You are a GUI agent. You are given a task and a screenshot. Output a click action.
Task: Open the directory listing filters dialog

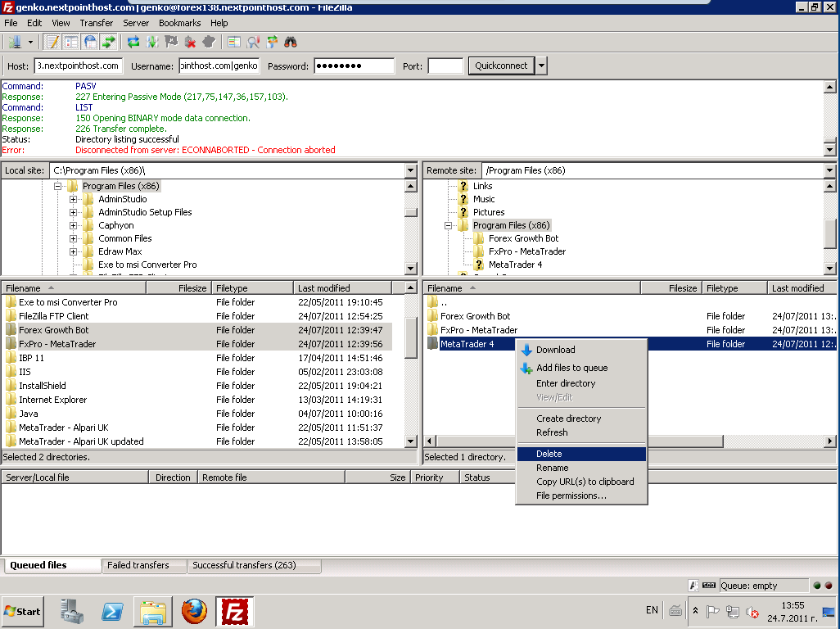pyautogui.click(x=234, y=42)
